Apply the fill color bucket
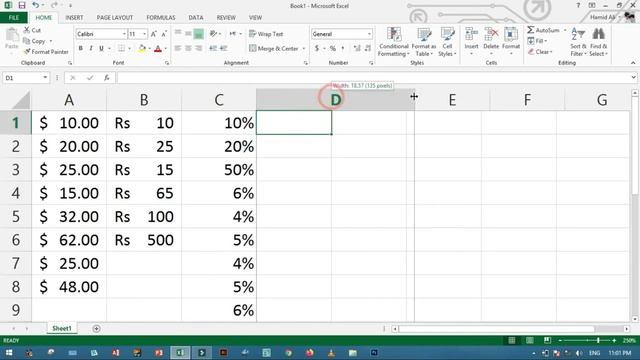 (x=142, y=49)
